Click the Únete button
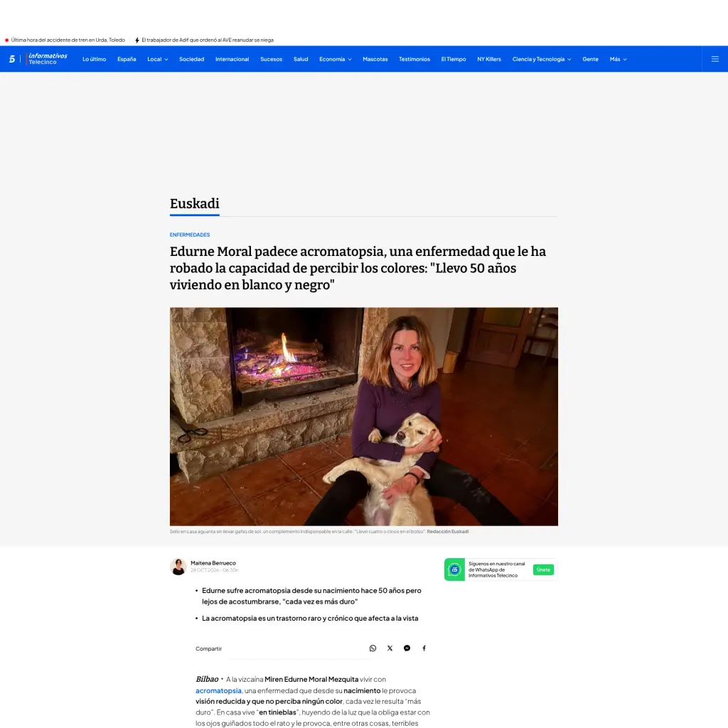The width and height of the screenshot is (728, 728). 543,569
